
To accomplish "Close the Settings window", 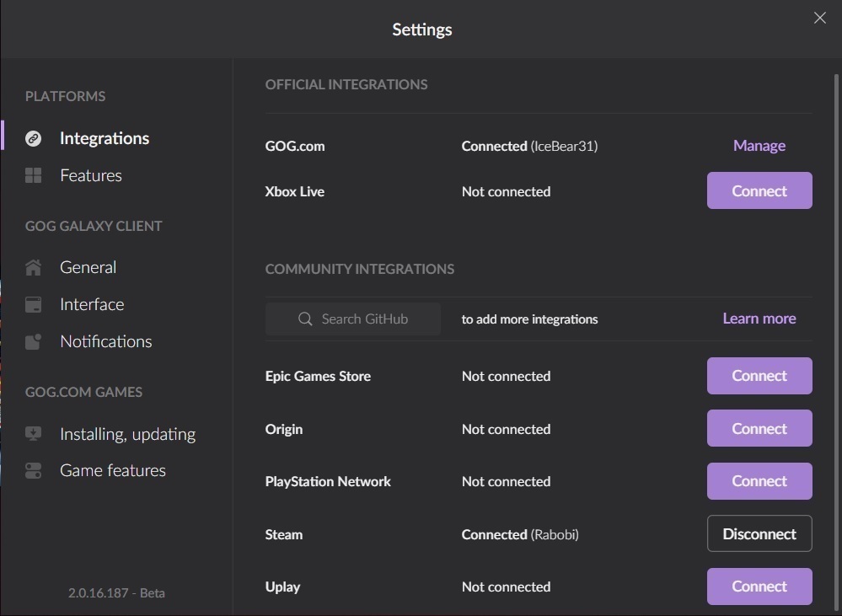I will pyautogui.click(x=819, y=18).
